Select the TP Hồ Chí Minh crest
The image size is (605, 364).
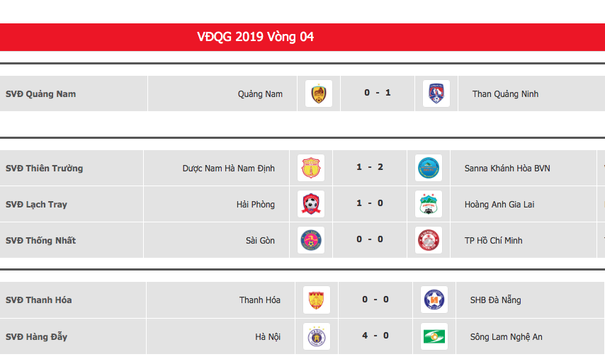429,240
